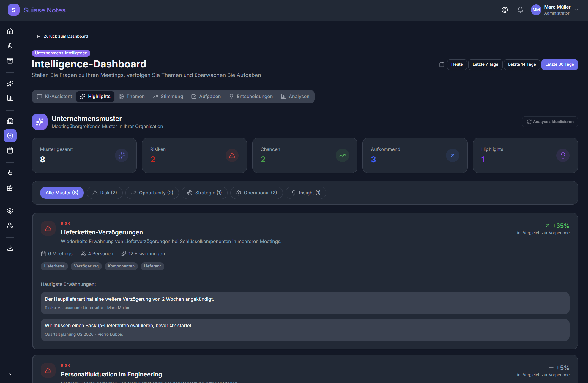Open the plug integrations sidebar icon

point(10,173)
